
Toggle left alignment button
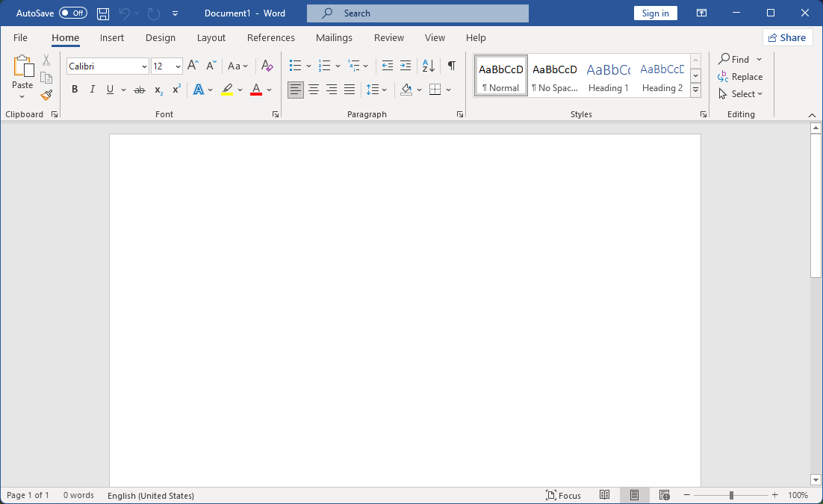(x=296, y=90)
